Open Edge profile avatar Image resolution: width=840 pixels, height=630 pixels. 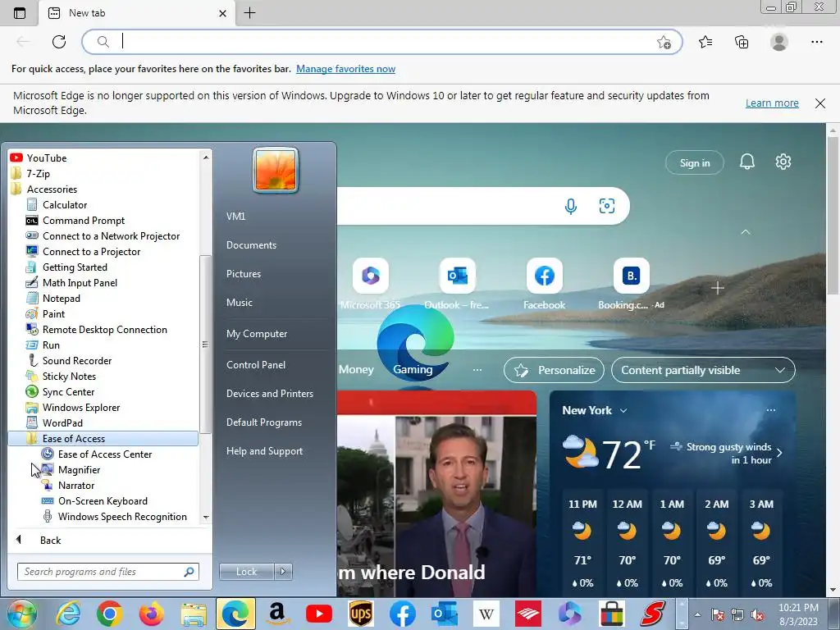(x=779, y=42)
